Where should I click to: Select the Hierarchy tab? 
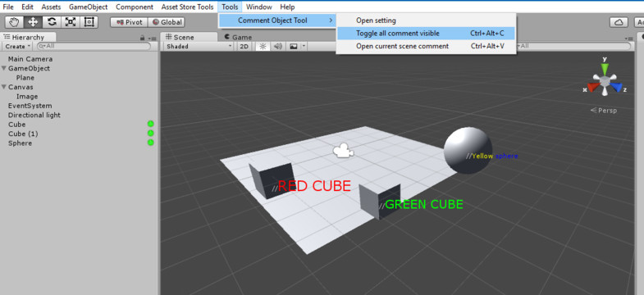(28, 37)
